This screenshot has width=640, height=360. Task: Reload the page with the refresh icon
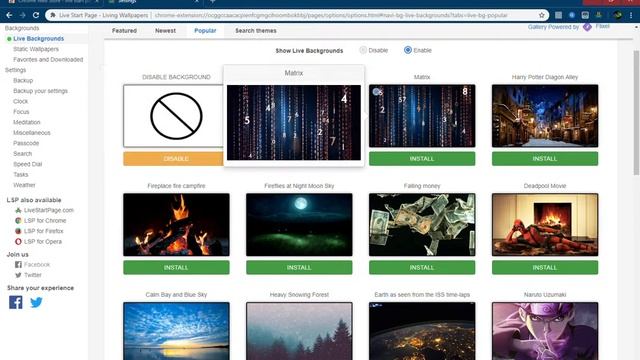(36, 15)
